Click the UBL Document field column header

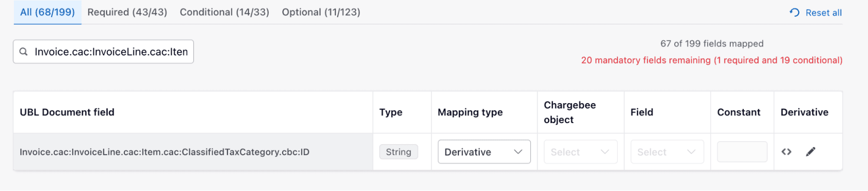pyautogui.click(x=67, y=112)
